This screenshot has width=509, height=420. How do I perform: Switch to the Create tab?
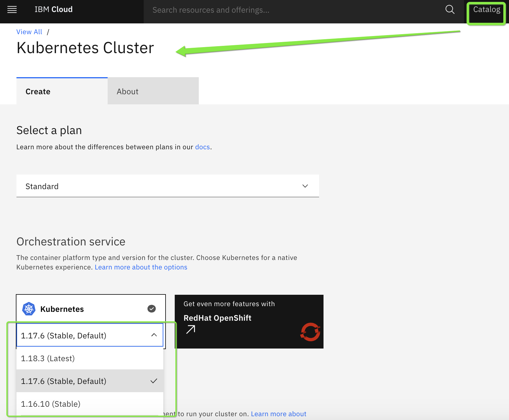pos(62,91)
